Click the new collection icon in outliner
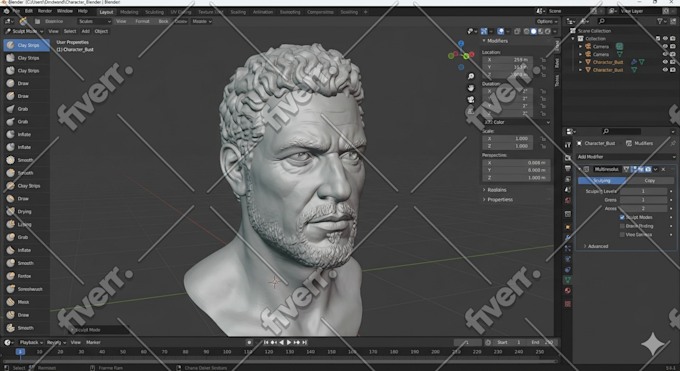This screenshot has width=680, height=371. [x=672, y=21]
